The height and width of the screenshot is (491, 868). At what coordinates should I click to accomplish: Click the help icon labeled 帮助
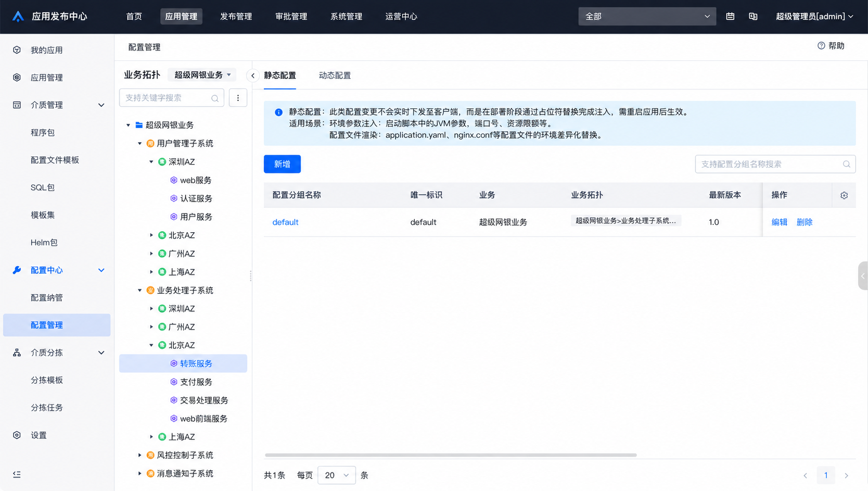coord(831,46)
